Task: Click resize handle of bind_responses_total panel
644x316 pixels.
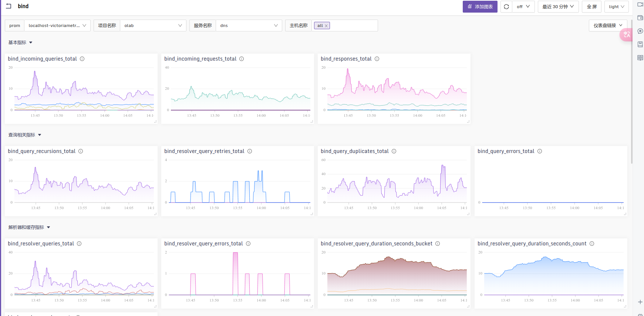Action: coord(468,122)
